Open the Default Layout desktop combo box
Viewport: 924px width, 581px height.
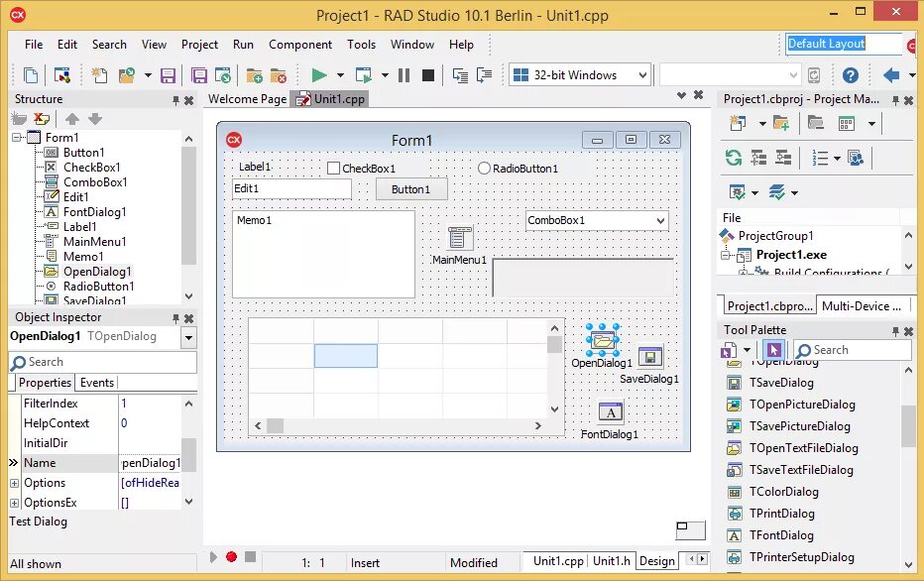click(x=844, y=44)
